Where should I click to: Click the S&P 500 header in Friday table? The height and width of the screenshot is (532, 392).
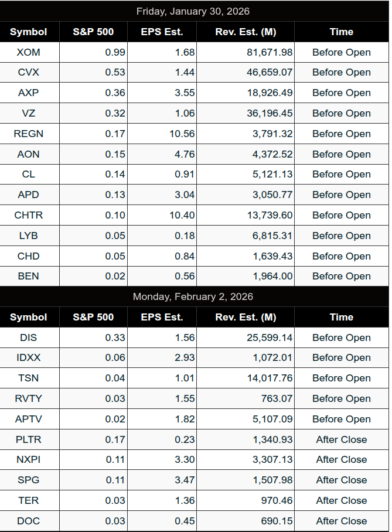(x=93, y=32)
